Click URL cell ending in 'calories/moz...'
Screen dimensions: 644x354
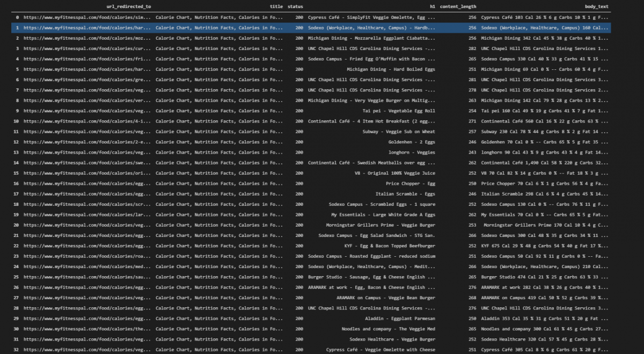pyautogui.click(x=87, y=38)
